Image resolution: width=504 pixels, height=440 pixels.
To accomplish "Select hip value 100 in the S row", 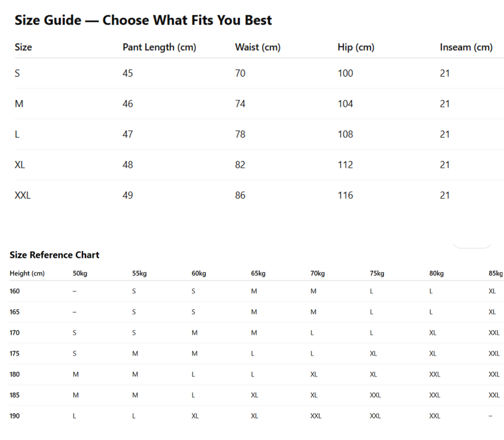I will click(x=345, y=73).
